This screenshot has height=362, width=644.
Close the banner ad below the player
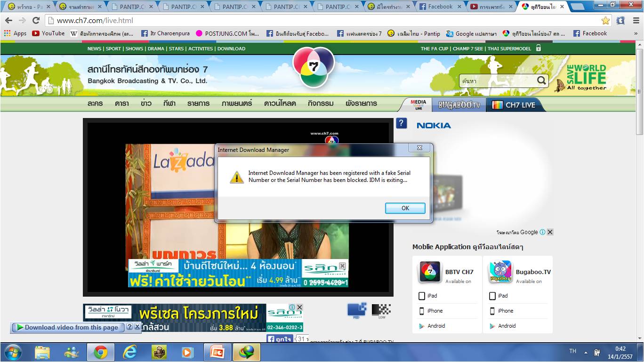[x=299, y=307]
